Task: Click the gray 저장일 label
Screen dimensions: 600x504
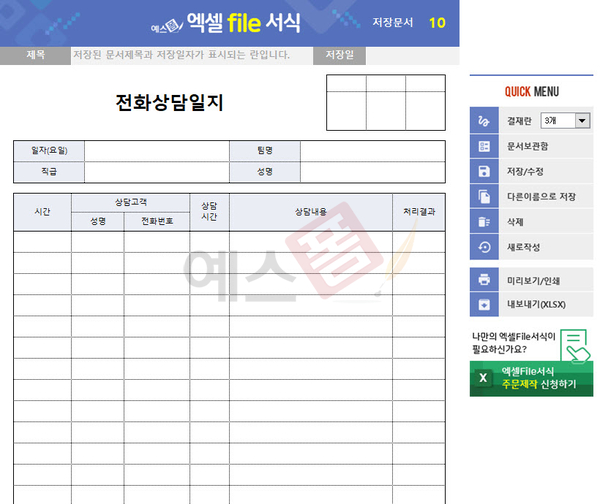Action: coord(339,55)
